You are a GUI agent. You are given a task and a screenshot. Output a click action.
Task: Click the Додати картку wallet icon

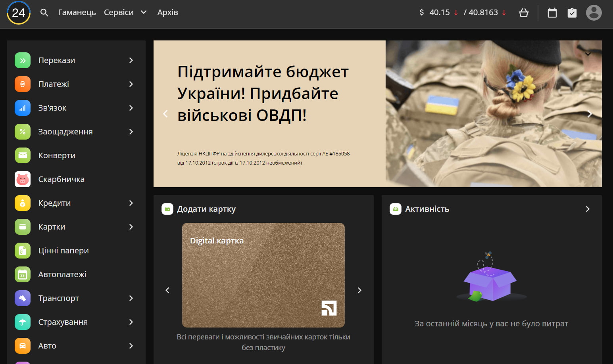167,209
